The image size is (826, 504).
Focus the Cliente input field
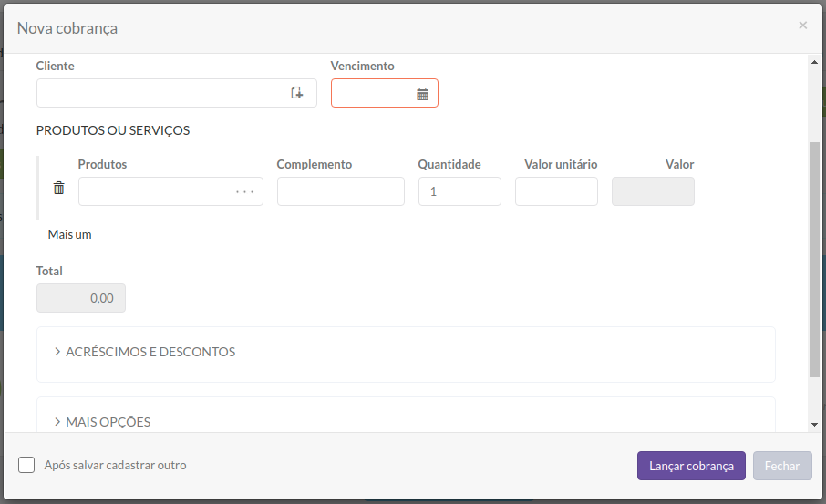click(177, 93)
